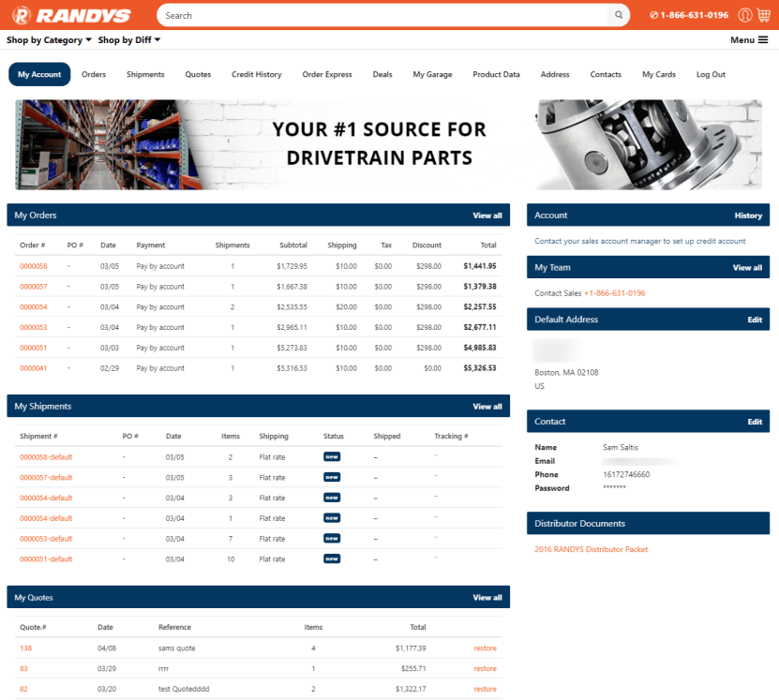779x700 pixels.
Task: Click the Tracking # column header
Action: click(x=451, y=436)
